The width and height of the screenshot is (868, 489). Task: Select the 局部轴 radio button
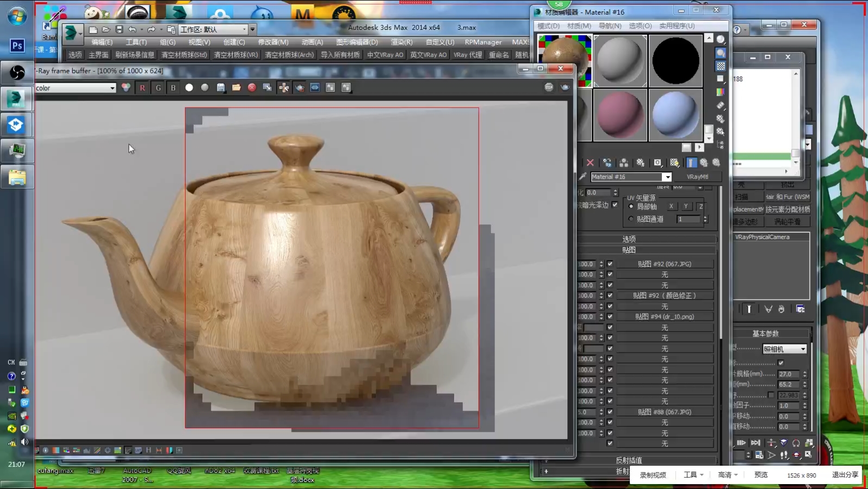click(631, 206)
